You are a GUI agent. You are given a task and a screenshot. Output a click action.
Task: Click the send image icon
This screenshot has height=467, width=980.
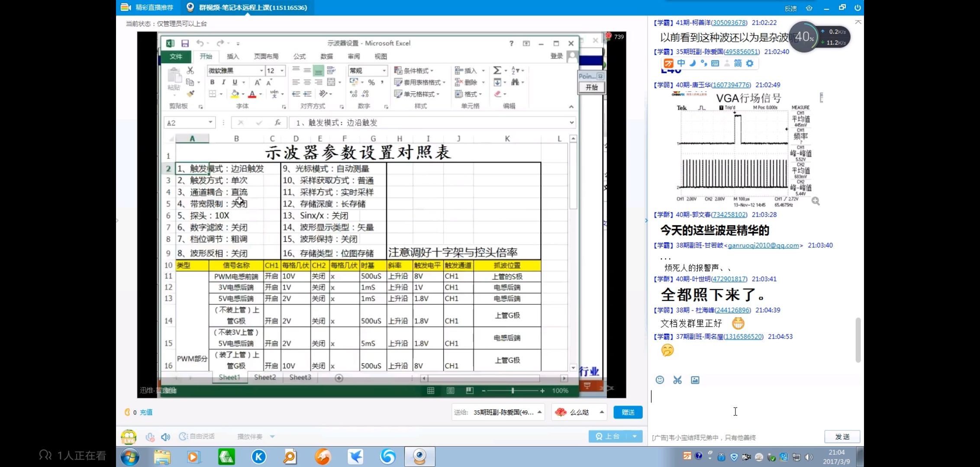[695, 380]
